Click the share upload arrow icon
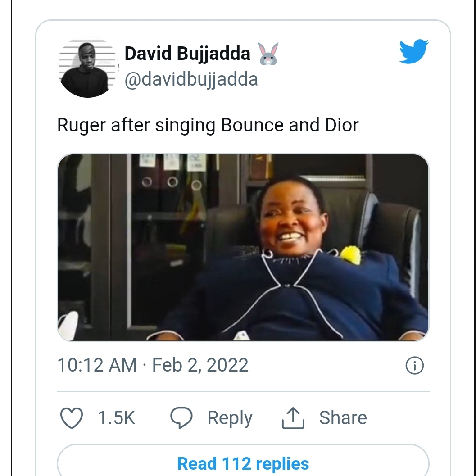Image resolution: width=476 pixels, height=476 pixels. pyautogui.click(x=293, y=418)
